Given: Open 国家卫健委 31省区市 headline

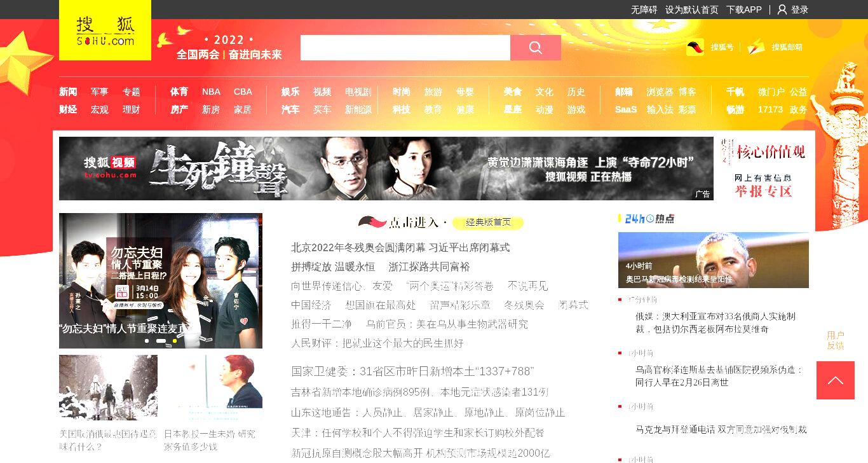Looking at the screenshot, I should point(412,371).
